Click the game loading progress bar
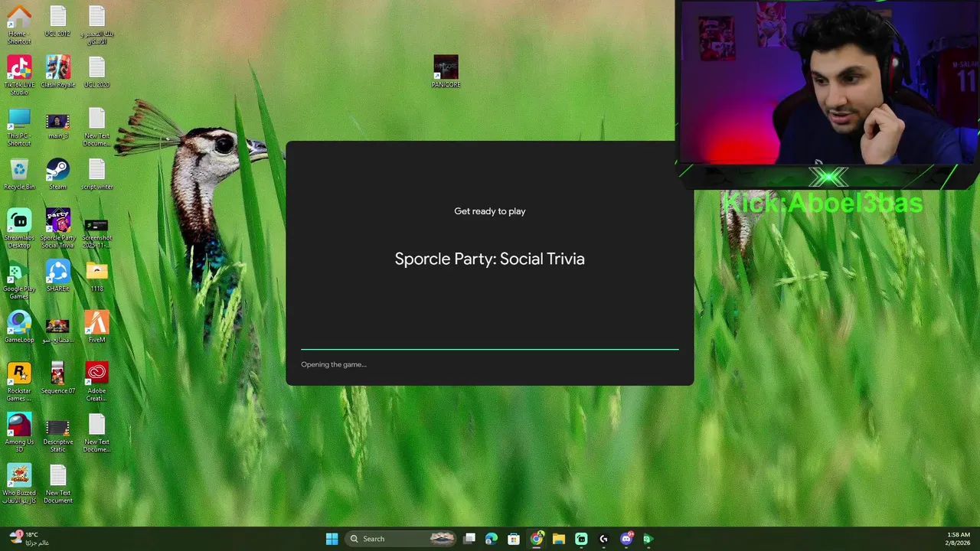Screen dimensions: 980x551 point(490,349)
